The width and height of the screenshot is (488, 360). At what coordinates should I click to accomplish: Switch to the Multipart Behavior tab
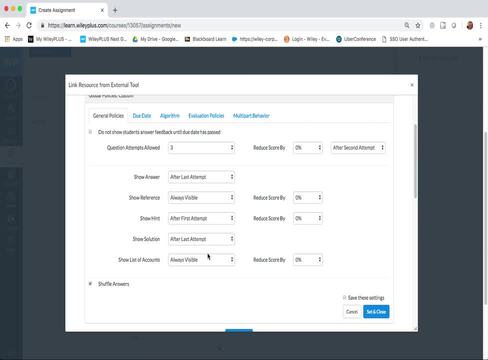tap(251, 116)
